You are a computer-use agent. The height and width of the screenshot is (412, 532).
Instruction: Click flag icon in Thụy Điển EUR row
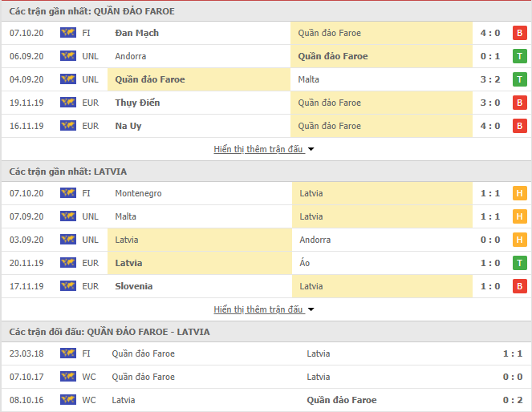[x=68, y=103]
